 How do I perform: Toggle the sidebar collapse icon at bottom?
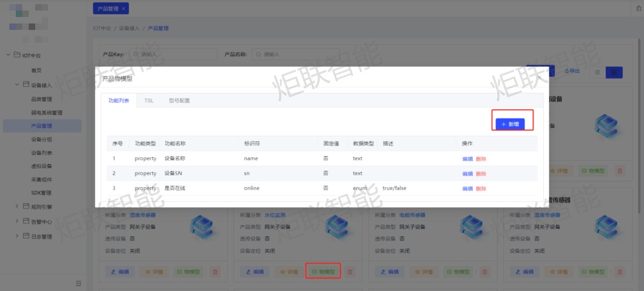[x=79, y=283]
